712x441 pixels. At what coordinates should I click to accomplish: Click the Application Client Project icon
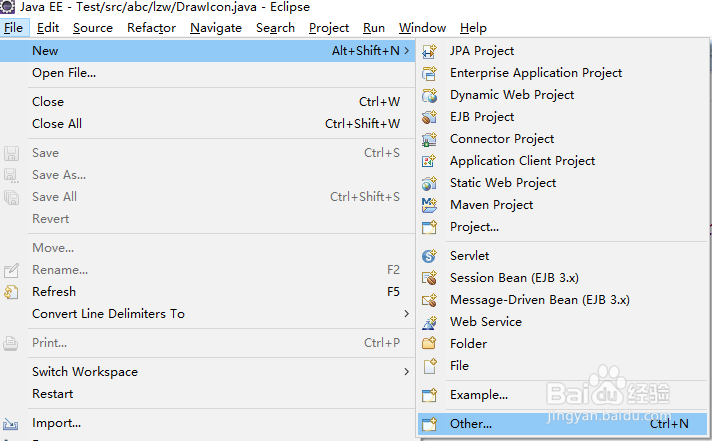pyautogui.click(x=429, y=161)
